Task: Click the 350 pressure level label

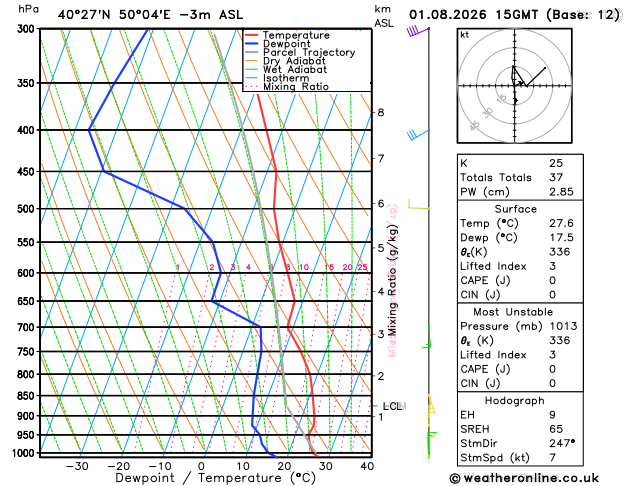Action: 28,83
